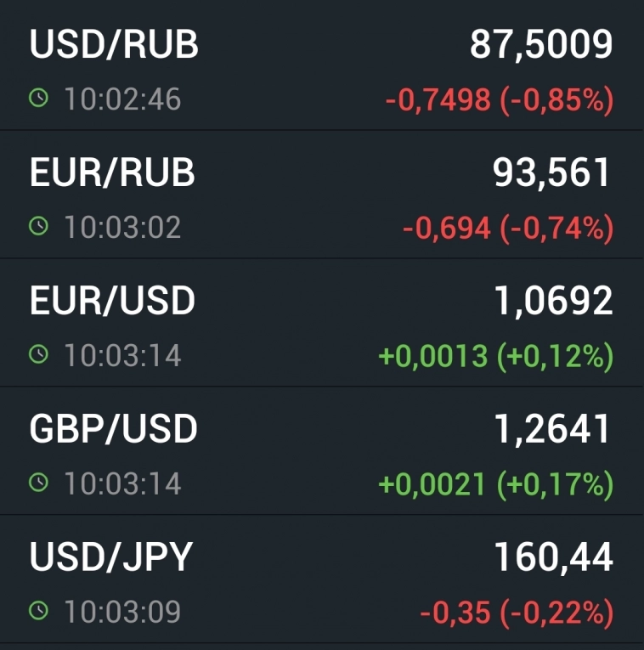
Task: Click the clock icon under USD/JPY
Action: click(x=39, y=611)
